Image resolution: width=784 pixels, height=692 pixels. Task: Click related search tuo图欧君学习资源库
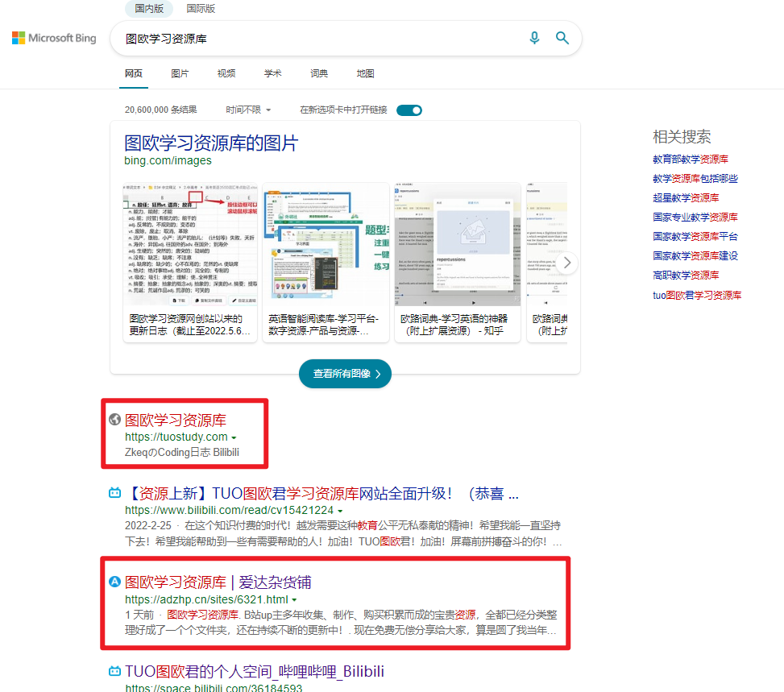(697, 295)
